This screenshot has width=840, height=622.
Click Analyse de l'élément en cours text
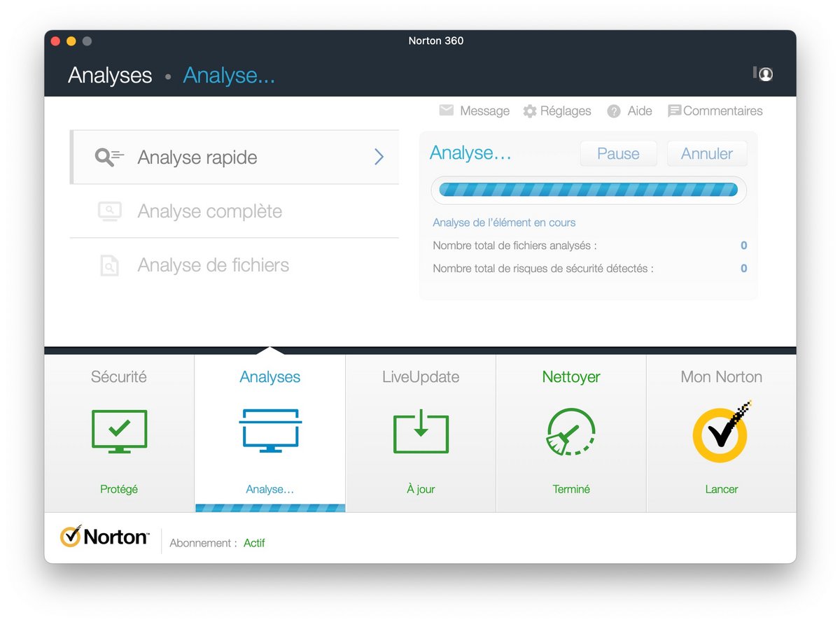click(x=504, y=222)
